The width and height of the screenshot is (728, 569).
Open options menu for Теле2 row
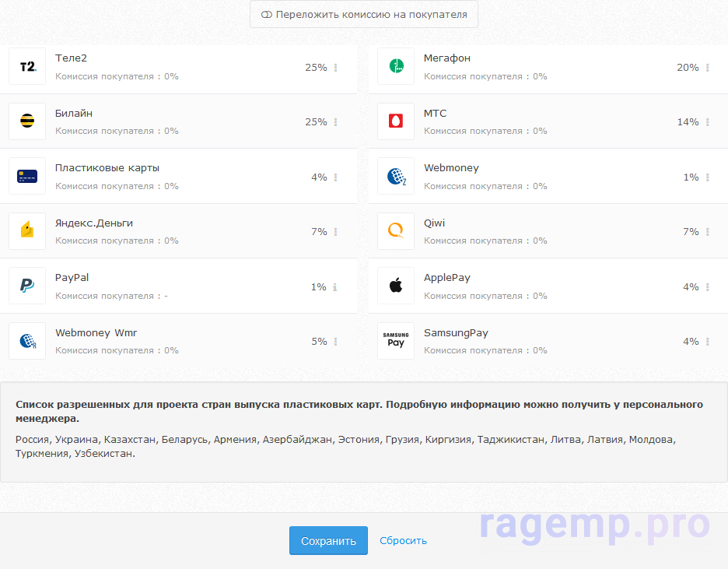click(x=336, y=68)
